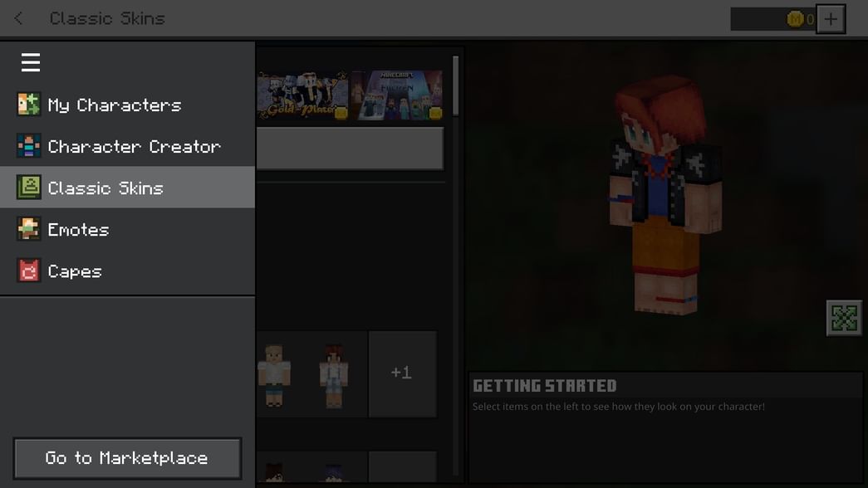Click the Emotes sidebar icon
Image resolution: width=868 pixels, height=488 pixels.
tap(28, 229)
